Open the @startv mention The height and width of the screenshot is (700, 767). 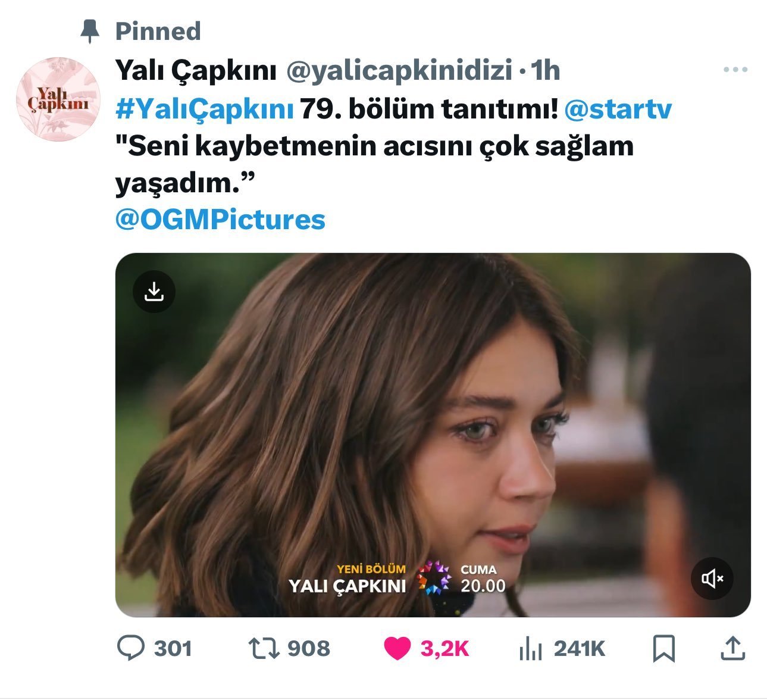[x=618, y=109]
